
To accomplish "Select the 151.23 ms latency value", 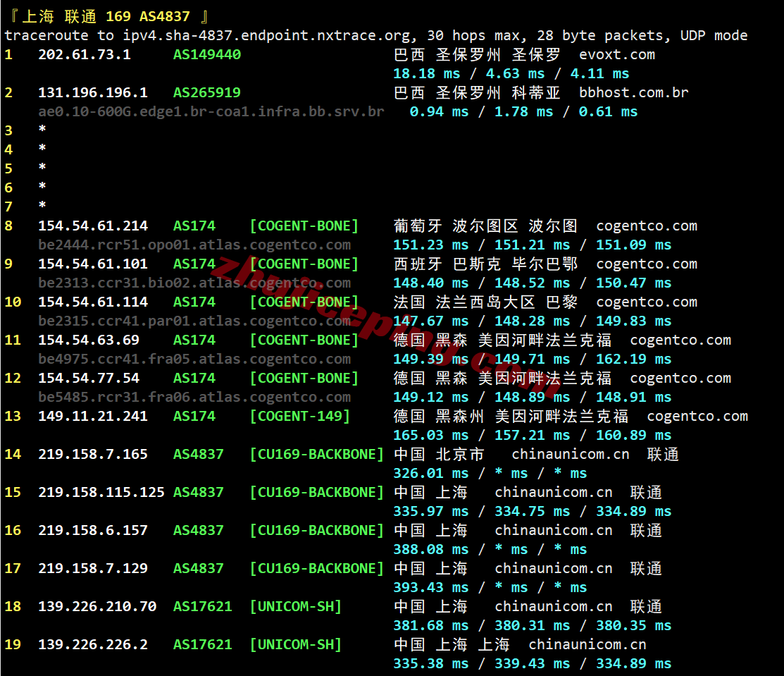I will (x=431, y=245).
